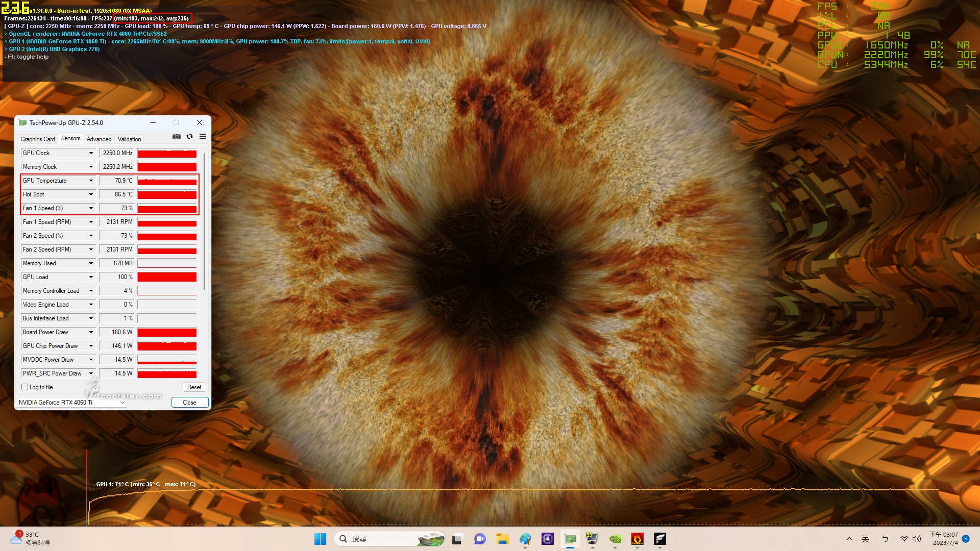This screenshot has height=551, width=980.
Task: Open volume control from the speaker icon
Action: coord(917,539)
